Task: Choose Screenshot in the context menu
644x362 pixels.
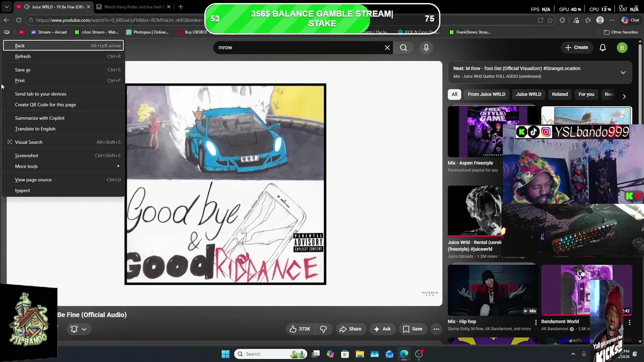Action: (63, 156)
